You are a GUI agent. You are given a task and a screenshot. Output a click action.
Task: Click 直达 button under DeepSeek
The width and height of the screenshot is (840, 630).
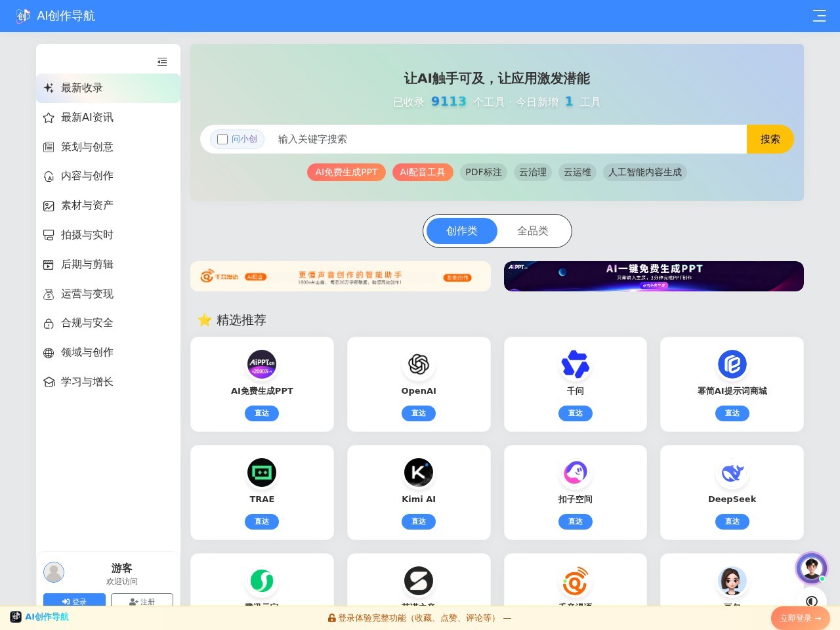point(732,522)
